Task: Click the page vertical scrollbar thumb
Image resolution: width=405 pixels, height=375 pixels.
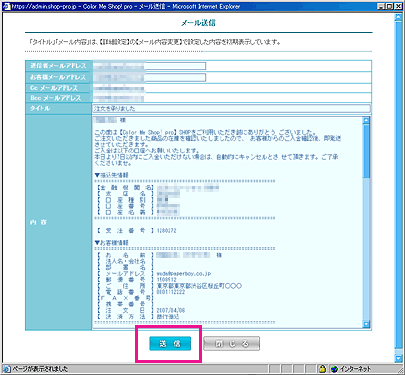Action: [398, 185]
